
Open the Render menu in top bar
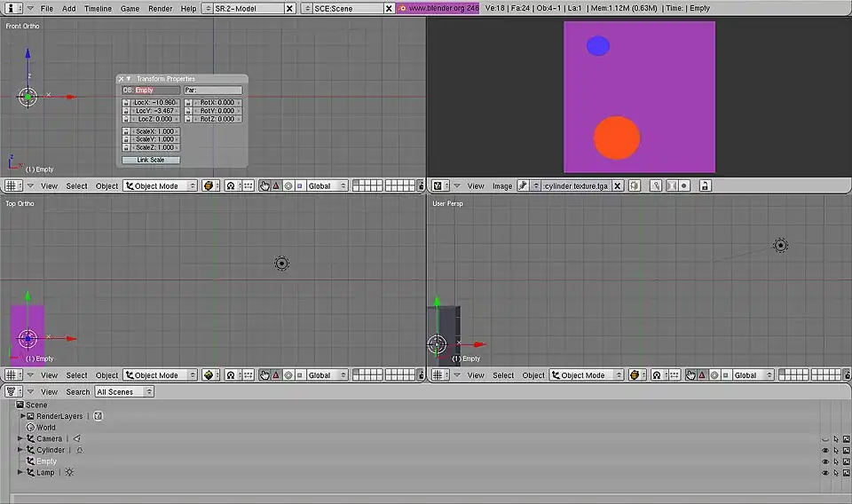160,8
